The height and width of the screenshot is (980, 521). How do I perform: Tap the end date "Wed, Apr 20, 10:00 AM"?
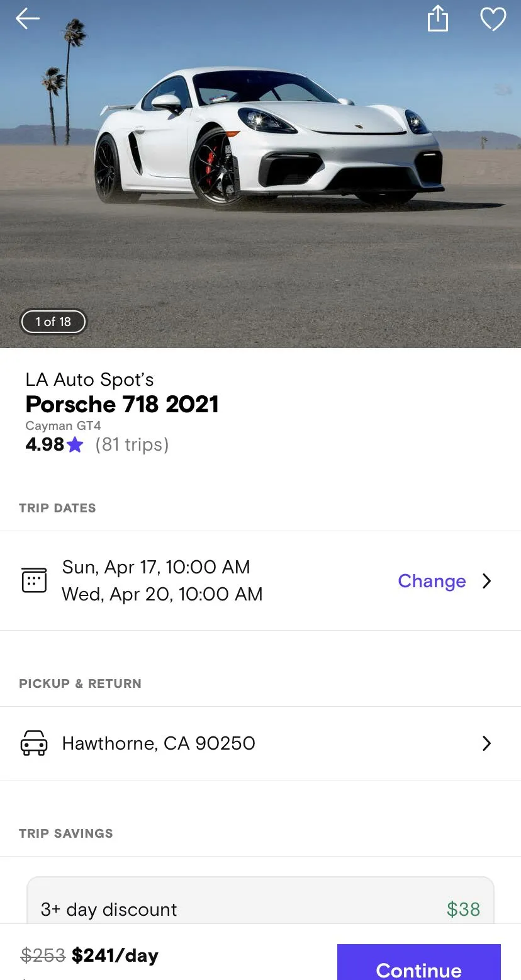tap(162, 594)
